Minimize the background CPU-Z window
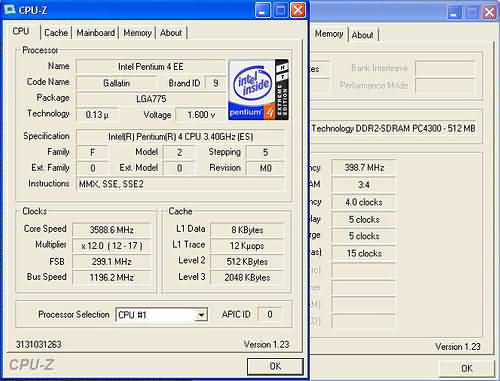This screenshot has height=381, width=500. click(454, 12)
